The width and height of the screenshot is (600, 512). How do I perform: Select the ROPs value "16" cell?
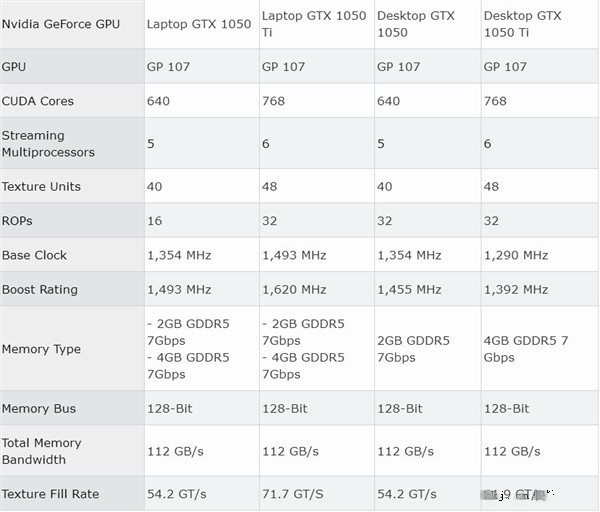click(155, 221)
